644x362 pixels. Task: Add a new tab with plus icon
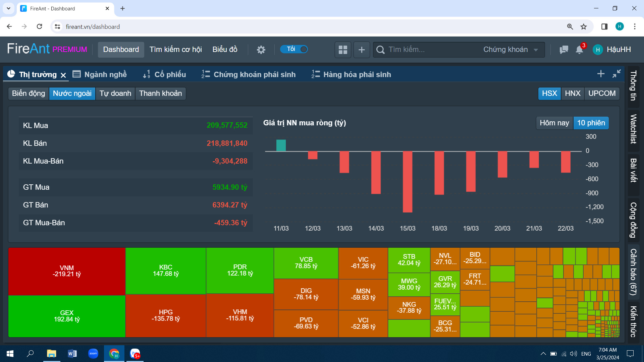tap(601, 74)
